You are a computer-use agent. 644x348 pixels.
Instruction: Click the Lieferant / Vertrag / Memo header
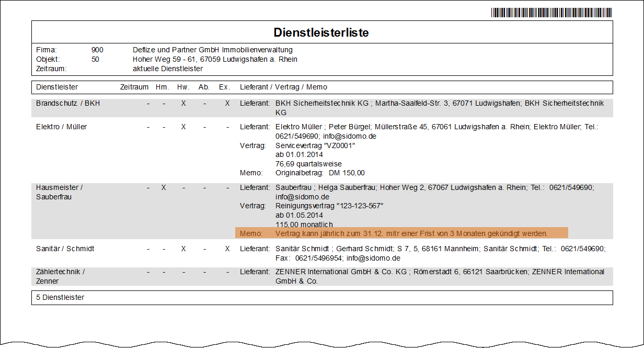point(283,87)
